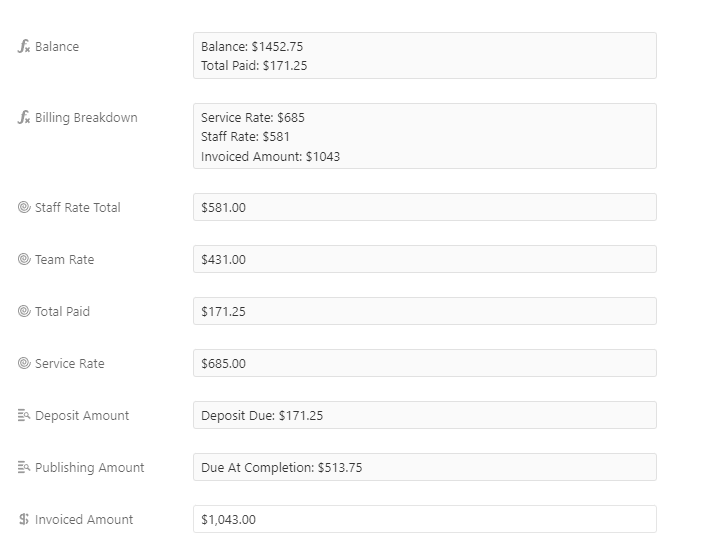Click the Deposit Due $171.25 field

[425, 415]
